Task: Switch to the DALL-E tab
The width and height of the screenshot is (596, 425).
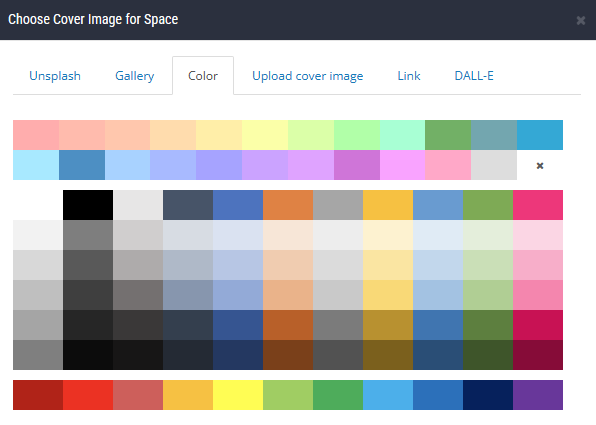Action: [474, 76]
